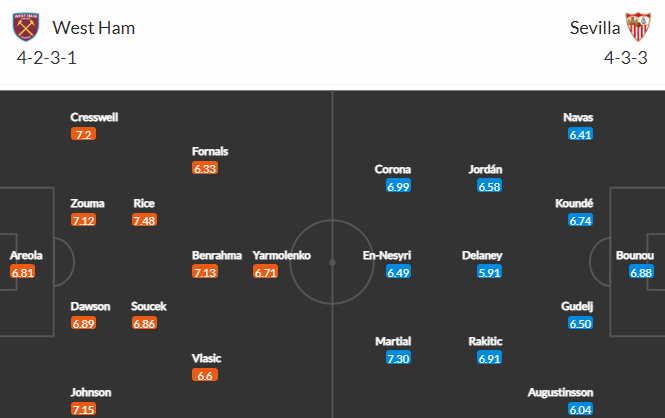Image resolution: width=665 pixels, height=418 pixels.
Task: Select En-Nesyri in the Sevilla lineup
Action: pos(387,255)
